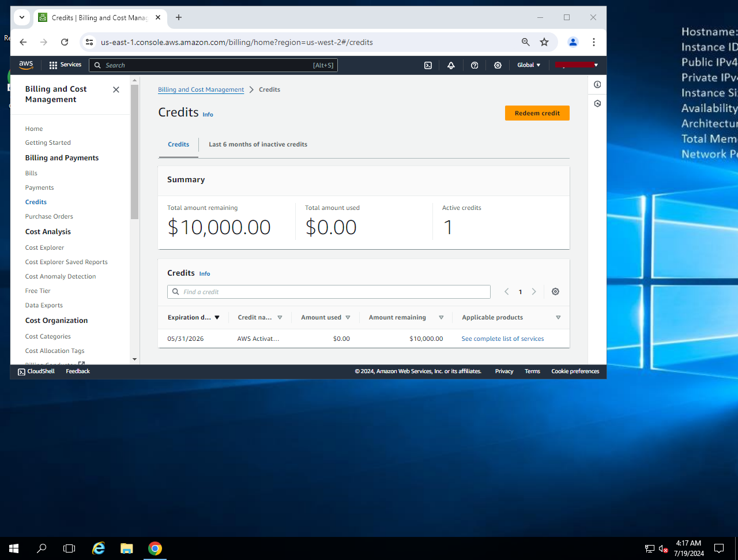Open Credits table preferences gear
Screen dimensions: 738x560
pos(555,292)
